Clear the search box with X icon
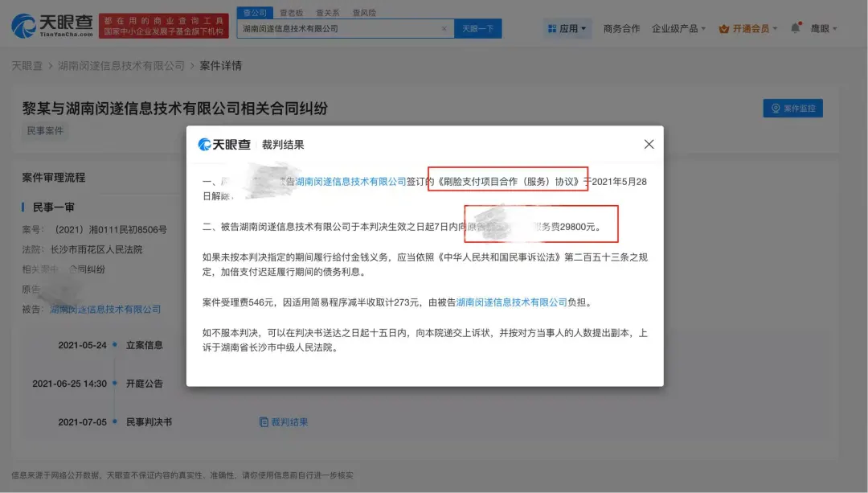The width and height of the screenshot is (868, 493). click(444, 29)
